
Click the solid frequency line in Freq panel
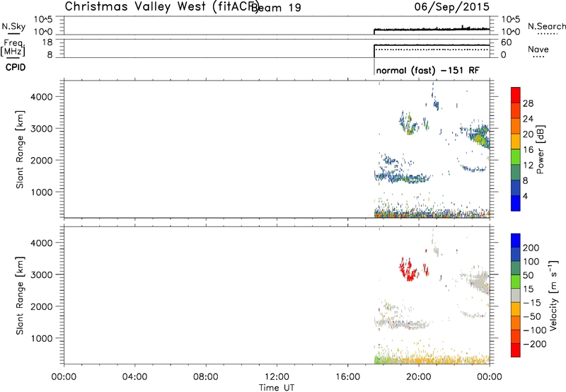coord(432,45)
